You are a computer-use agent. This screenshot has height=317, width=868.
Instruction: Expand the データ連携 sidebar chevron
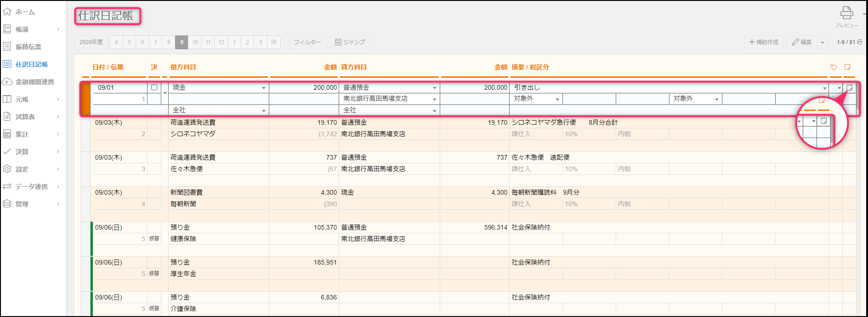[58, 186]
